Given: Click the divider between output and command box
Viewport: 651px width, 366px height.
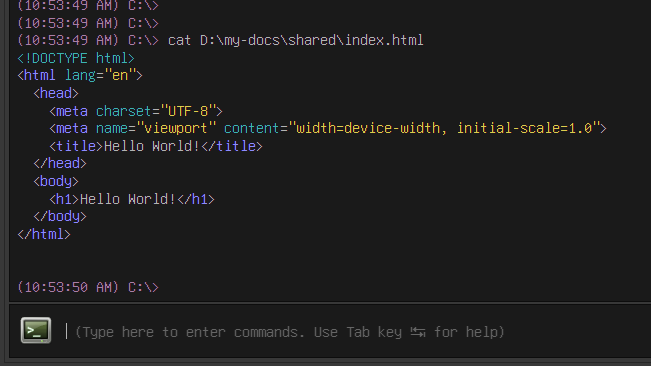Looking at the screenshot, I should coord(330,303).
